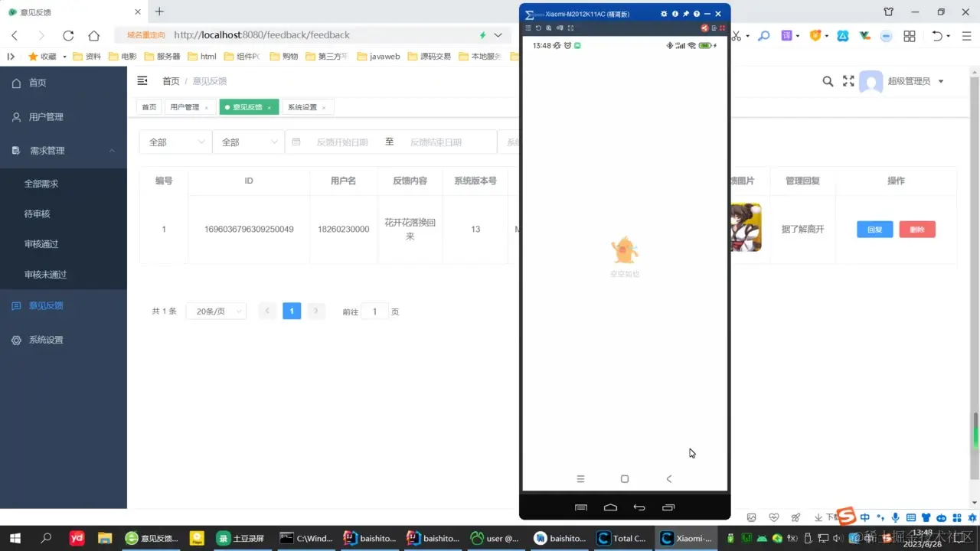Click the fullscreen icon in mirror toolbar
This screenshot has width=980, height=551.
[x=570, y=28]
